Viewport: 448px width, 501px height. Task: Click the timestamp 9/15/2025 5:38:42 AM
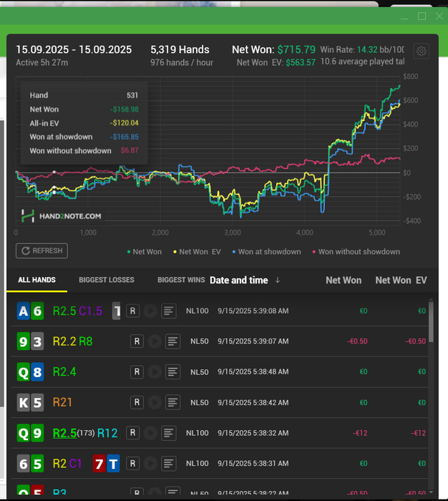(253, 402)
